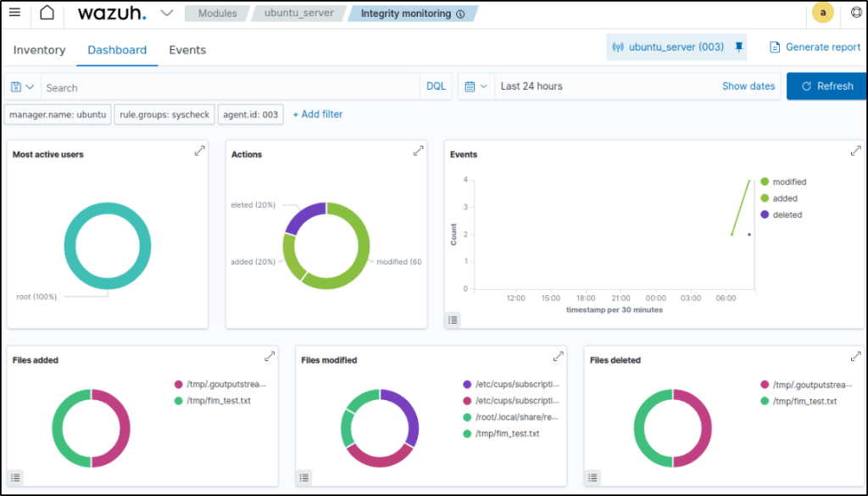Click the purple 'deleted' legend color dot
Image resolution: width=868 pixels, height=496 pixels.
pyautogui.click(x=765, y=215)
